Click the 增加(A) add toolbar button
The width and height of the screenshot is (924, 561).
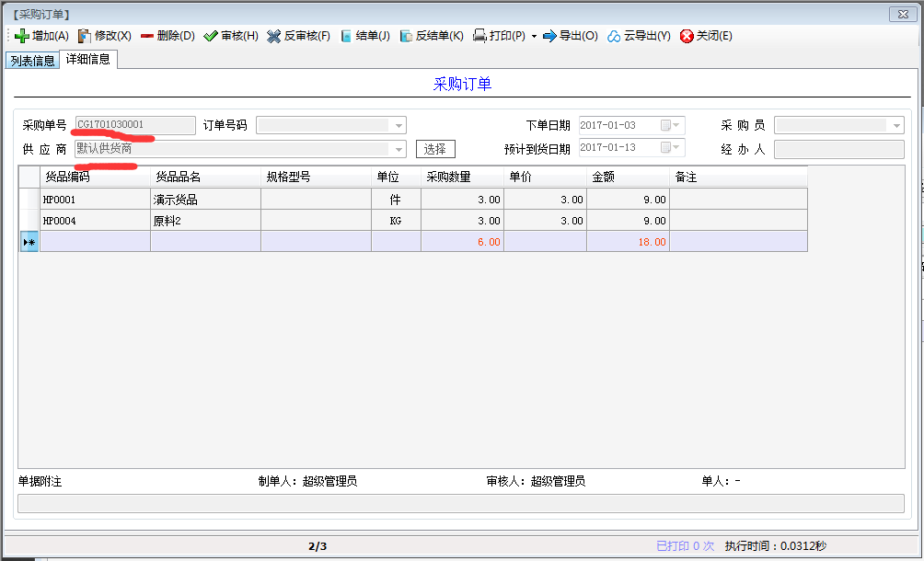click(x=42, y=36)
